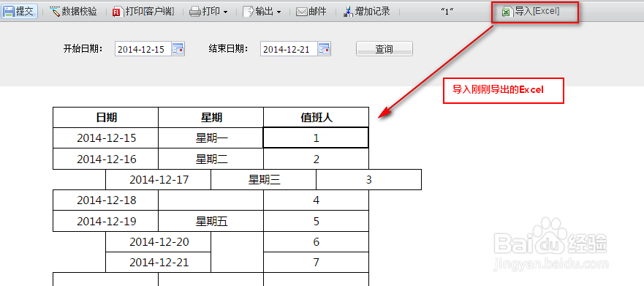Screen dimensions: 644x286
Task: Select the date cell 2014-12-20
Action: pos(158,241)
